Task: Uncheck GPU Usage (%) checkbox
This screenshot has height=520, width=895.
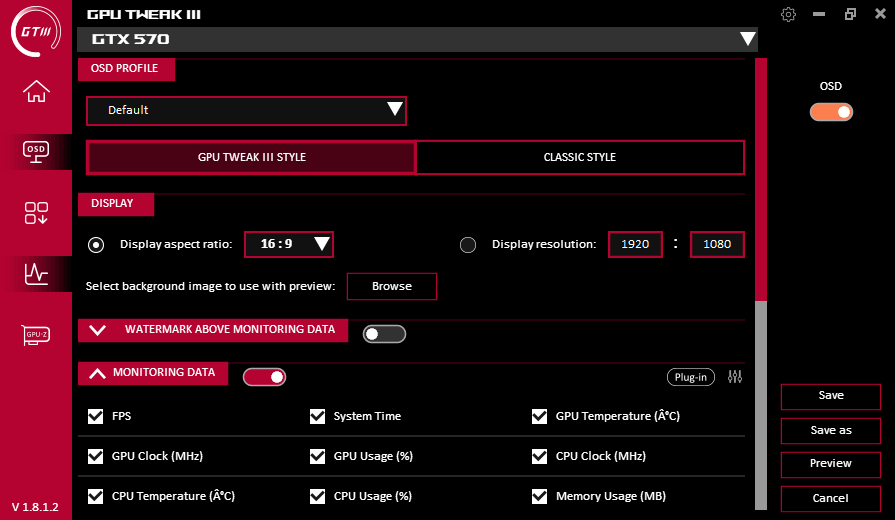Action: point(317,456)
